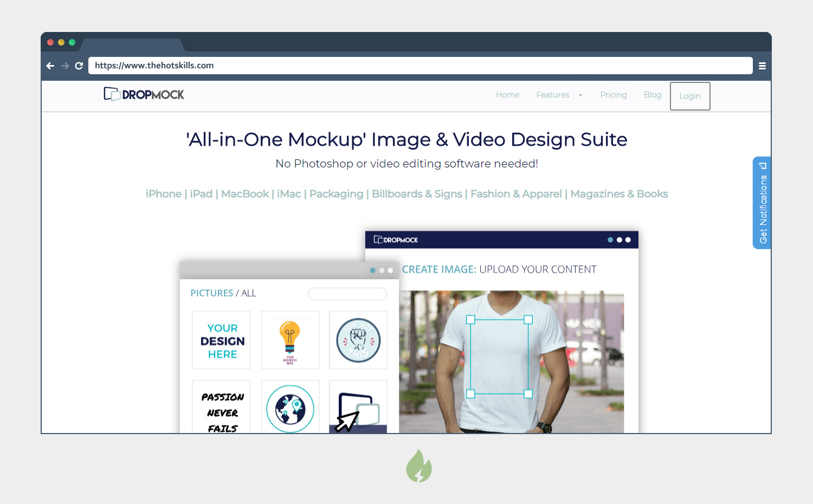
Task: Go to the Pricing page
Action: pyautogui.click(x=614, y=95)
